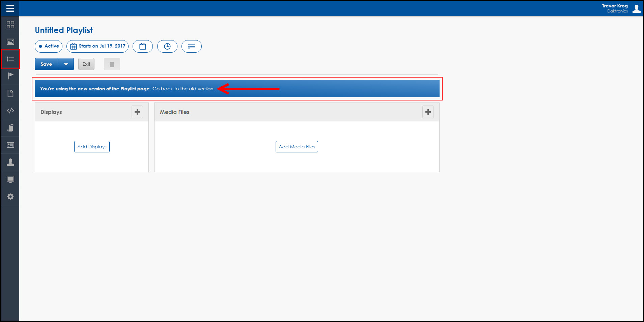Click the Save button
This screenshot has height=322, width=644.
tap(46, 64)
